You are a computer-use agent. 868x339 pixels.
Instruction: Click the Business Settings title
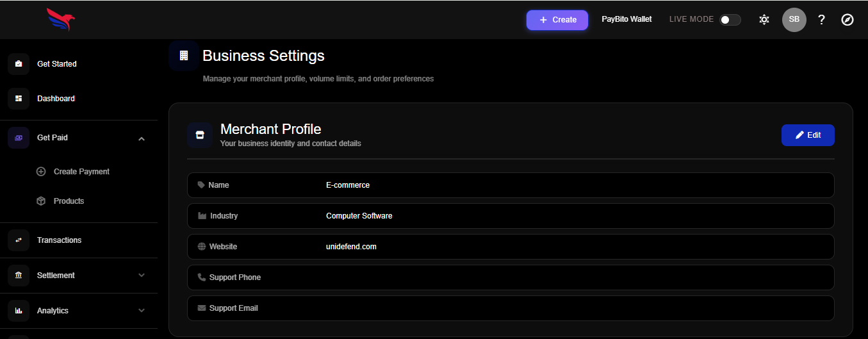click(263, 56)
